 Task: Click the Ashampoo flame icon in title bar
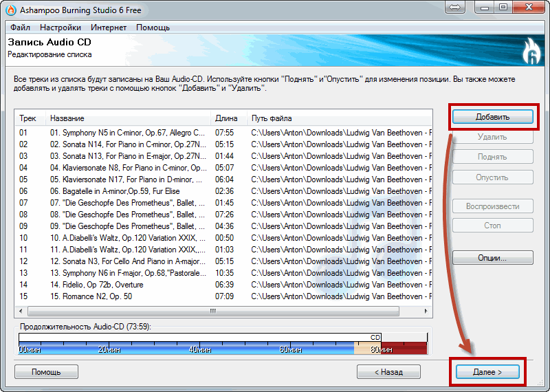click(x=11, y=10)
